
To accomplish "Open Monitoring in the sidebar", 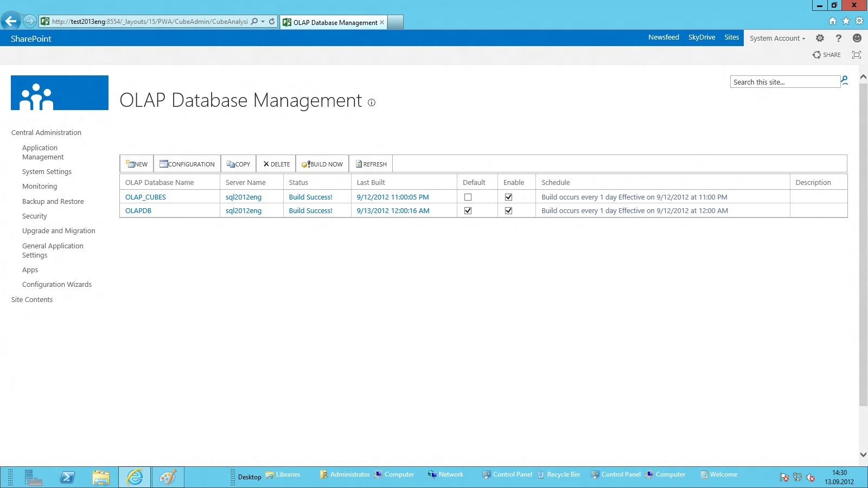I will coord(40,187).
